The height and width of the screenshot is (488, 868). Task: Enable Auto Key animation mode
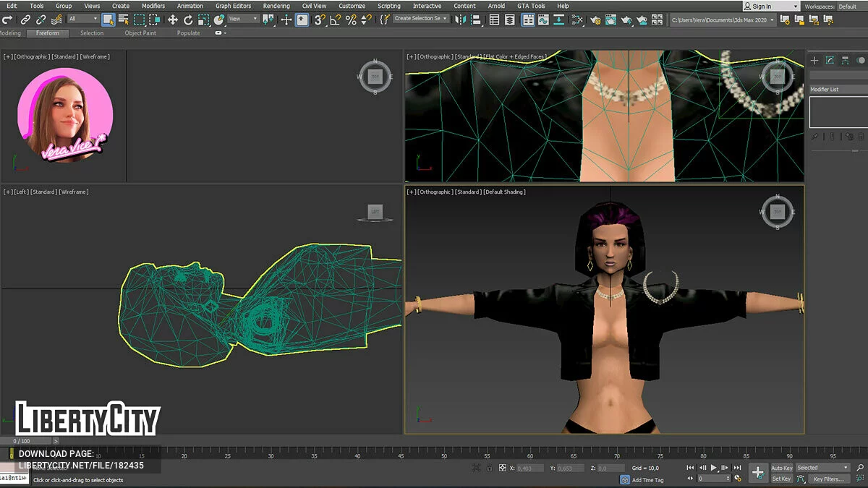tap(781, 468)
